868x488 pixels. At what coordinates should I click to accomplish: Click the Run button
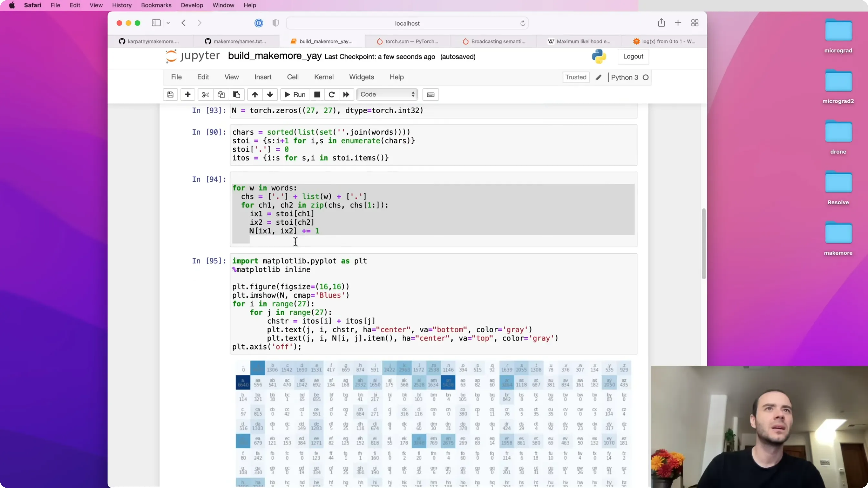click(295, 95)
